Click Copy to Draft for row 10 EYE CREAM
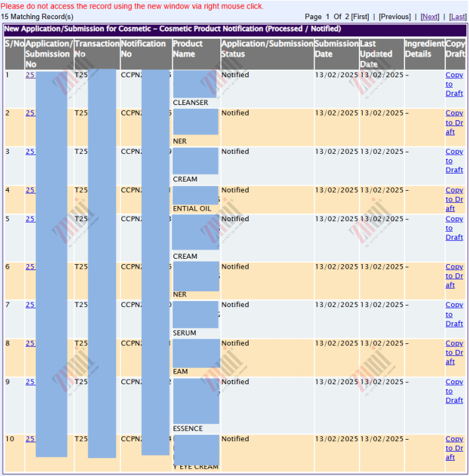This screenshot has width=469, height=476. (454, 448)
